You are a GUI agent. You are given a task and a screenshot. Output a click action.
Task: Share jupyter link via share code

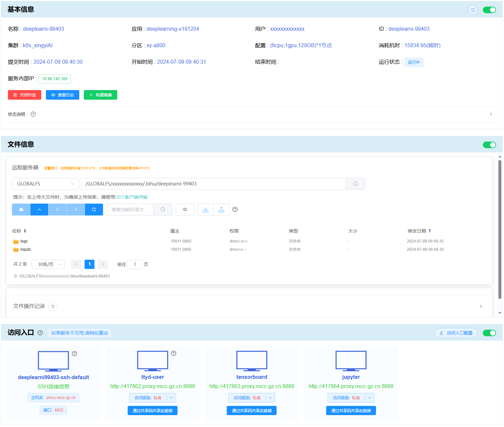[351, 411]
